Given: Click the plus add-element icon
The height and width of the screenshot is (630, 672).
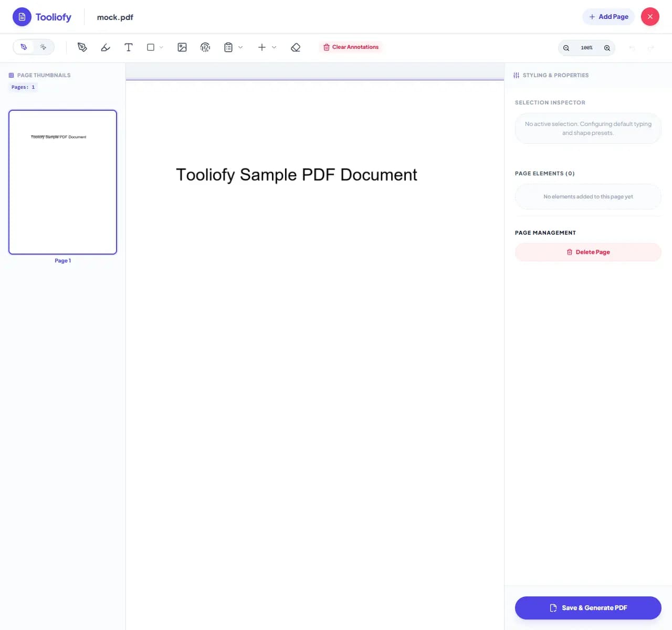Looking at the screenshot, I should [262, 47].
